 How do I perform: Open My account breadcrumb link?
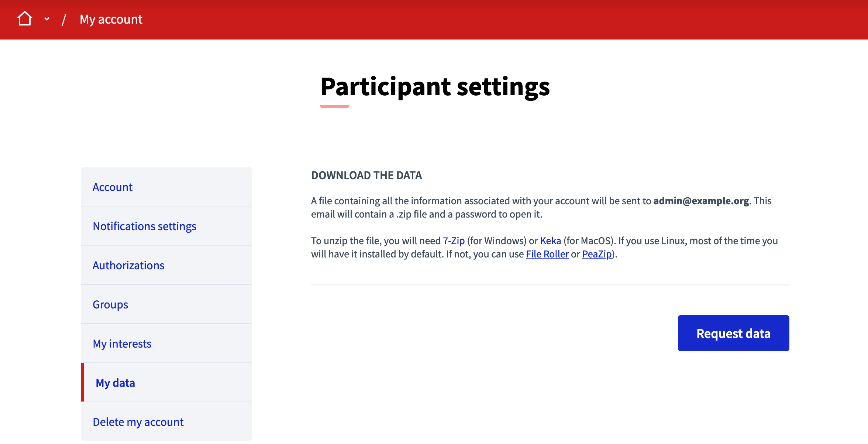tap(111, 19)
